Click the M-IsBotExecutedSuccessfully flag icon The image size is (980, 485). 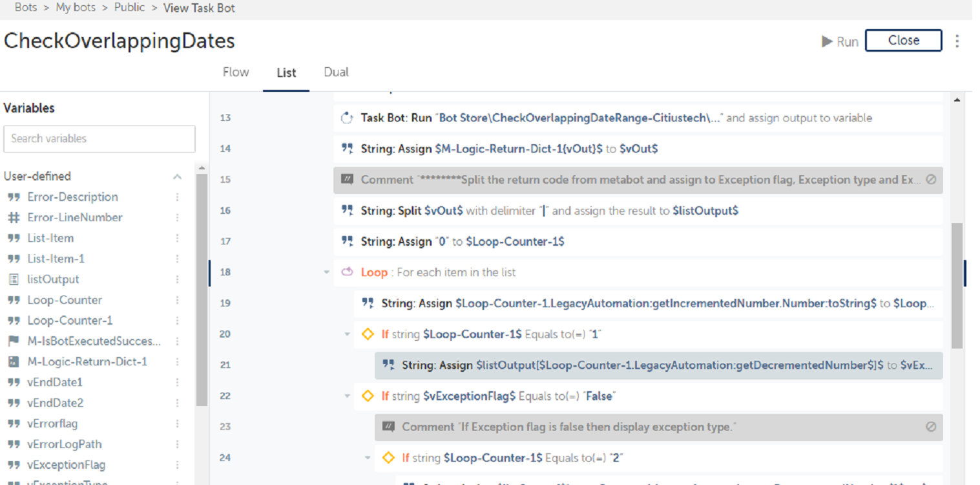[x=14, y=341]
